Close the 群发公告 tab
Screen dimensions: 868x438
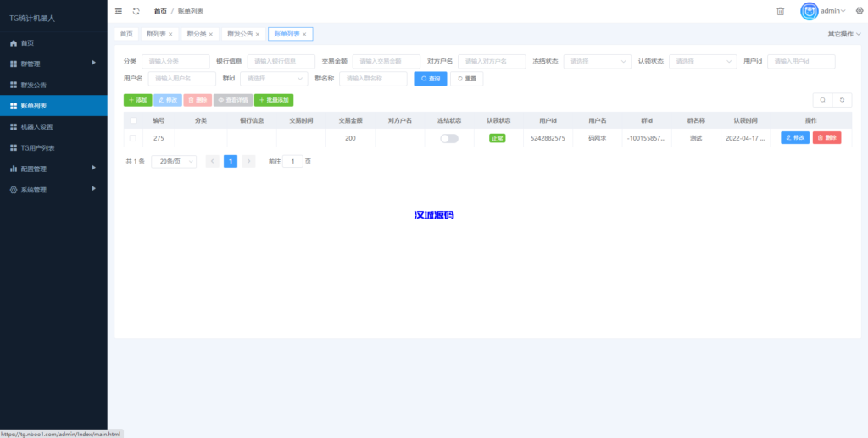click(258, 34)
